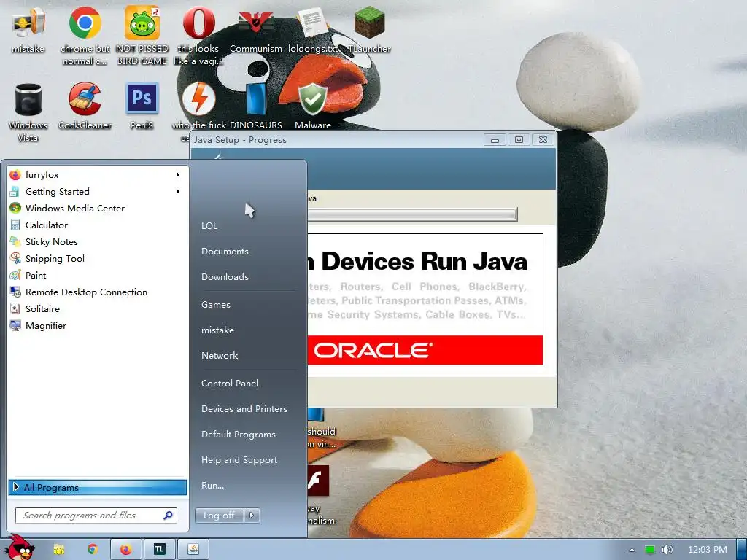Click the search magnifier icon in start menu
This screenshot has width=747, height=560.
coord(168,516)
